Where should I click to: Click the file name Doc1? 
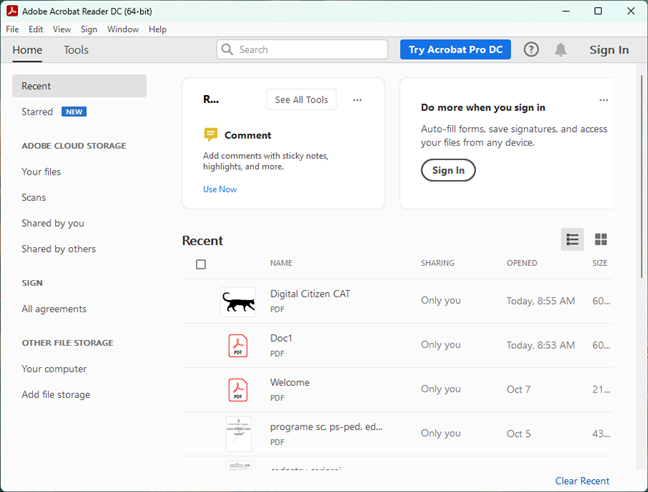(x=281, y=338)
